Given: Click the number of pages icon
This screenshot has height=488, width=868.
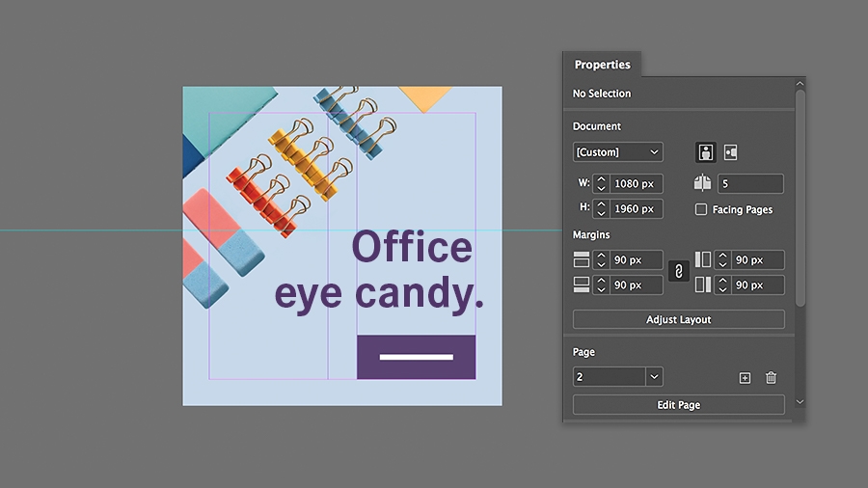Looking at the screenshot, I should click(702, 183).
